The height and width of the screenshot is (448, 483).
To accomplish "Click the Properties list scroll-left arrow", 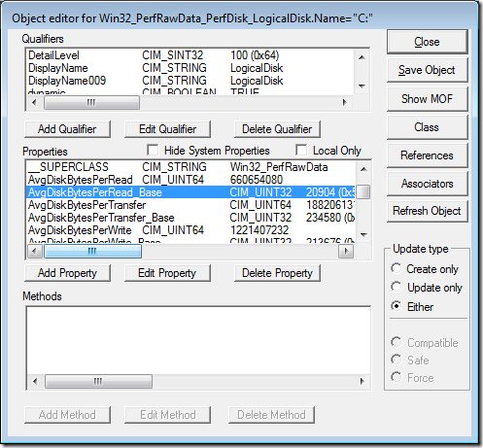I will pos(35,252).
